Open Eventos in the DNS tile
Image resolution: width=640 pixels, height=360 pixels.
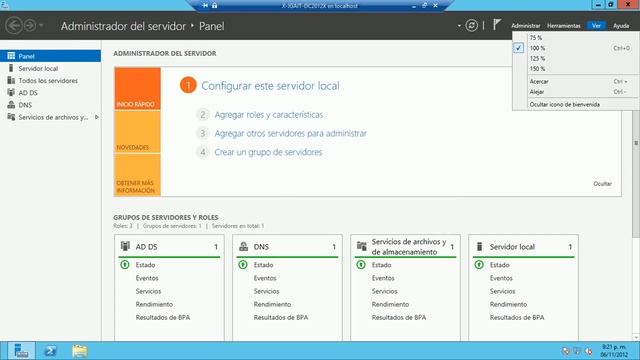point(265,278)
